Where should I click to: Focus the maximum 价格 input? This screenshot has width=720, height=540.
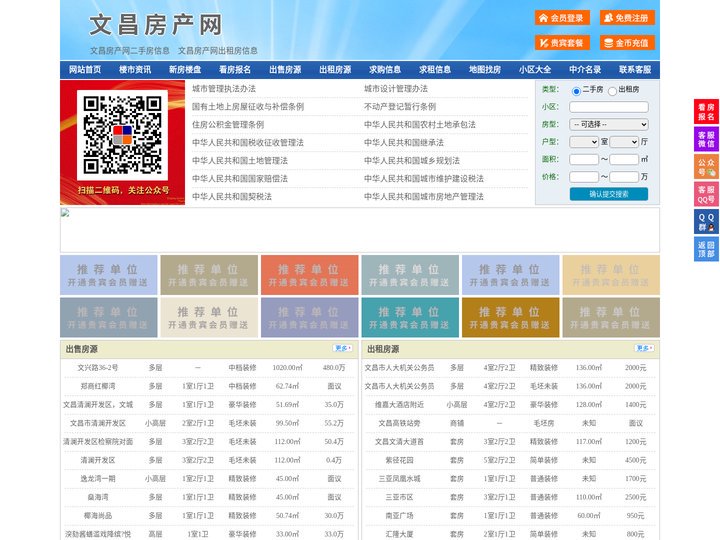coord(624,177)
